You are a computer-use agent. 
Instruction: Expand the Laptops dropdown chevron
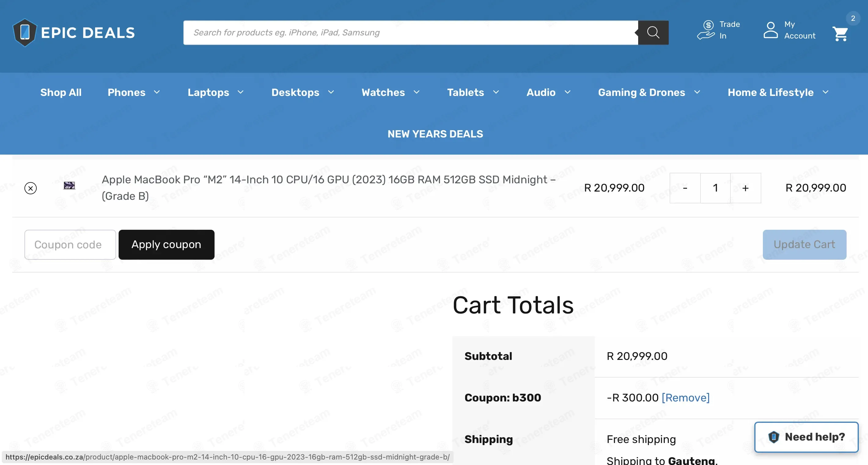click(240, 92)
